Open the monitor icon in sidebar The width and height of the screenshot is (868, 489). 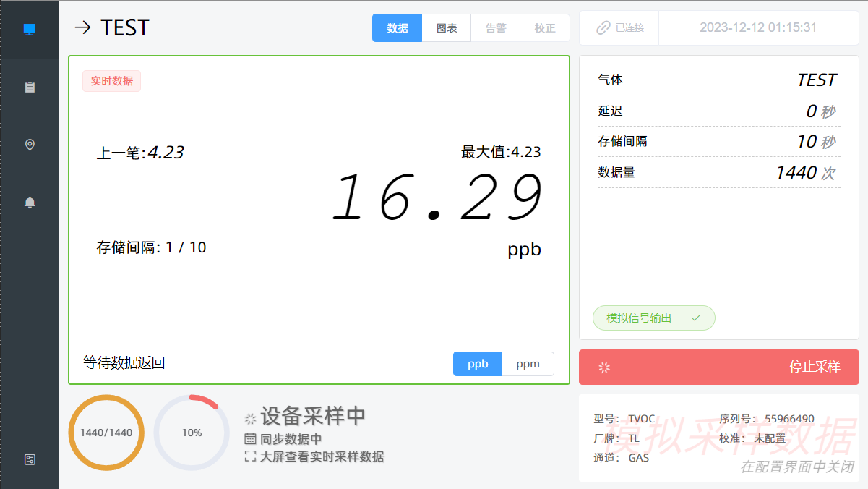29,30
